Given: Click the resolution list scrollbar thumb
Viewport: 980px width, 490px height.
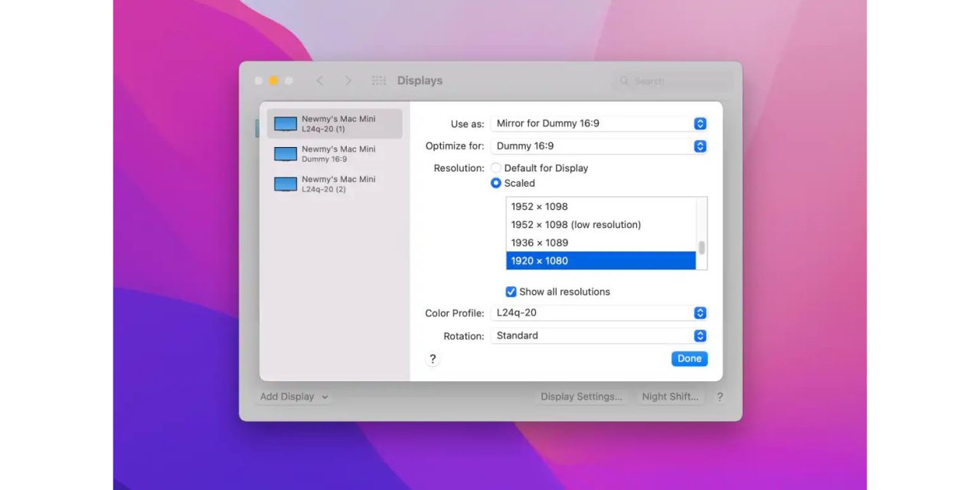Looking at the screenshot, I should [x=701, y=248].
